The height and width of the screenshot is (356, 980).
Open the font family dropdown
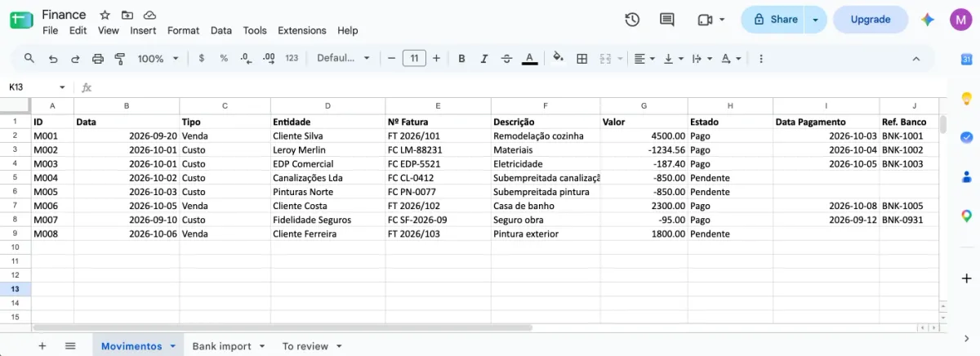[x=344, y=59]
